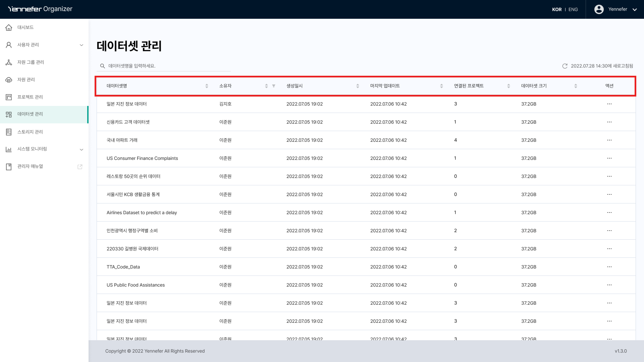Click the project management board icon
Viewport: 644px width, 362px height.
pyautogui.click(x=9, y=97)
